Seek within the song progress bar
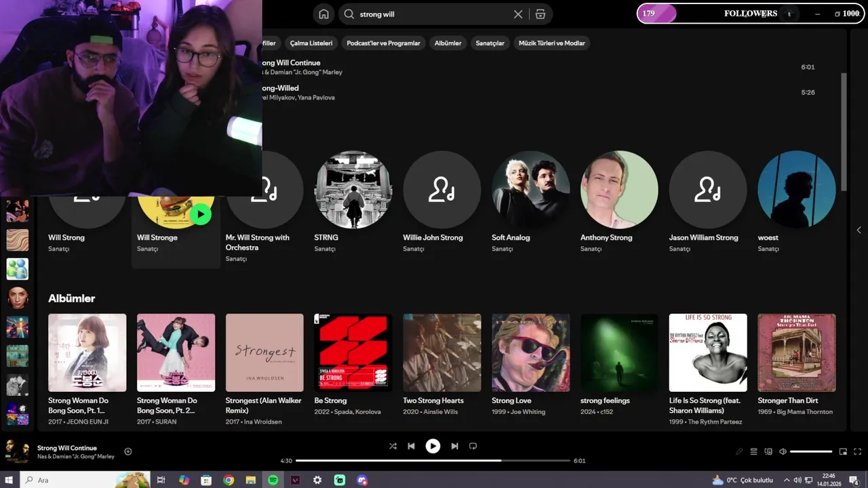This screenshot has height=488, width=868. 433,461
